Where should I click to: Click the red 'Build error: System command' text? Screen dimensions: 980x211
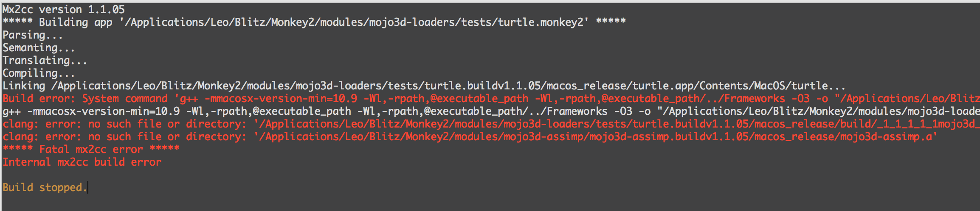(85, 98)
